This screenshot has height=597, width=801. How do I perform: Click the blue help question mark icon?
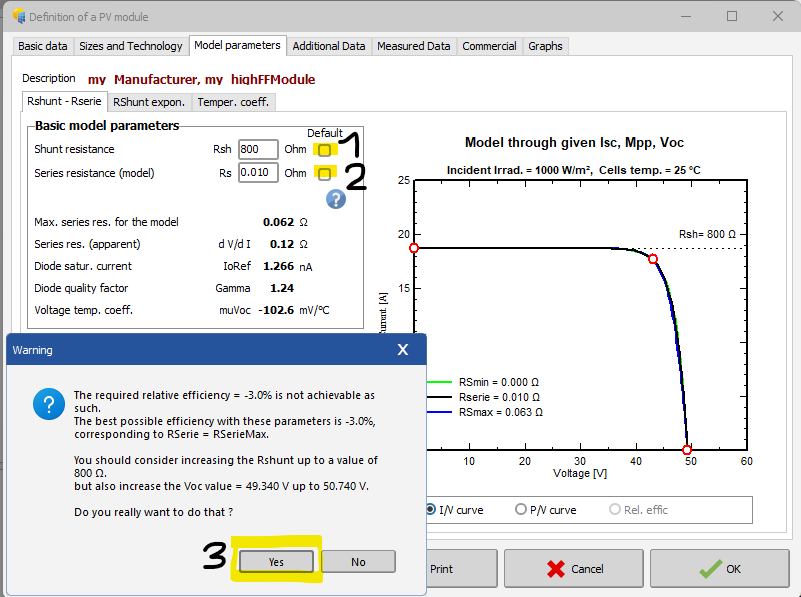coord(336,198)
